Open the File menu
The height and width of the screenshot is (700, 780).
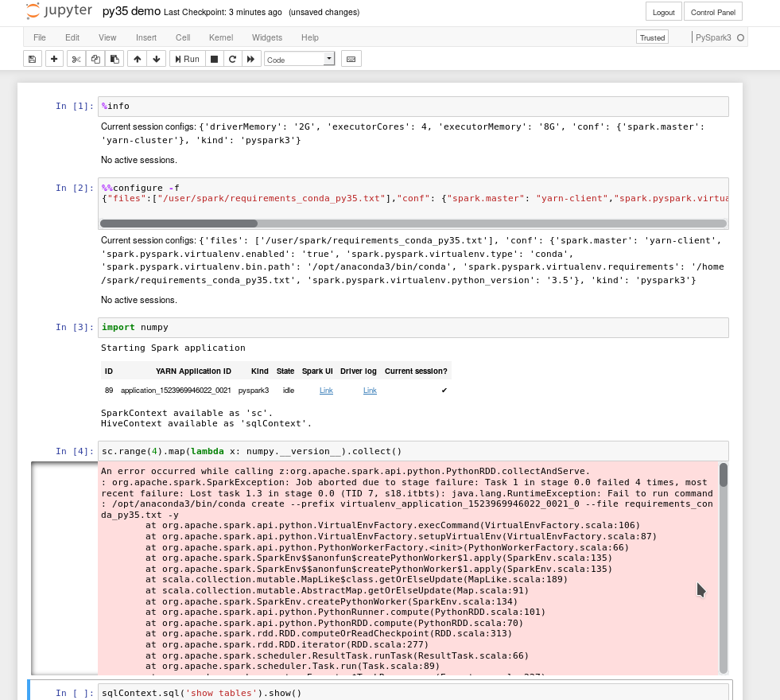[39, 37]
